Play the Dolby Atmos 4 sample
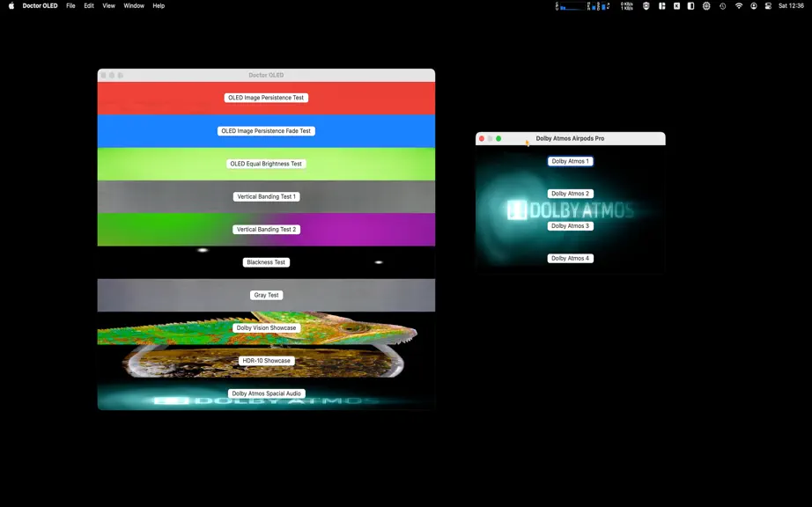This screenshot has height=507, width=812. point(570,258)
